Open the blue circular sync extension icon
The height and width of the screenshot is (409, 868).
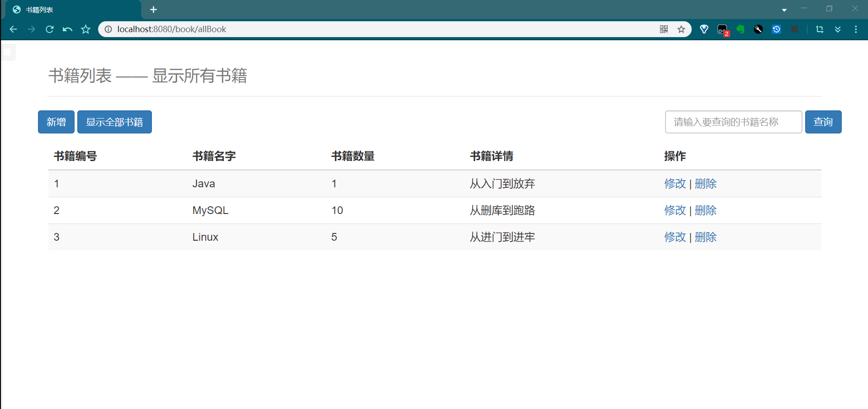[x=777, y=29]
